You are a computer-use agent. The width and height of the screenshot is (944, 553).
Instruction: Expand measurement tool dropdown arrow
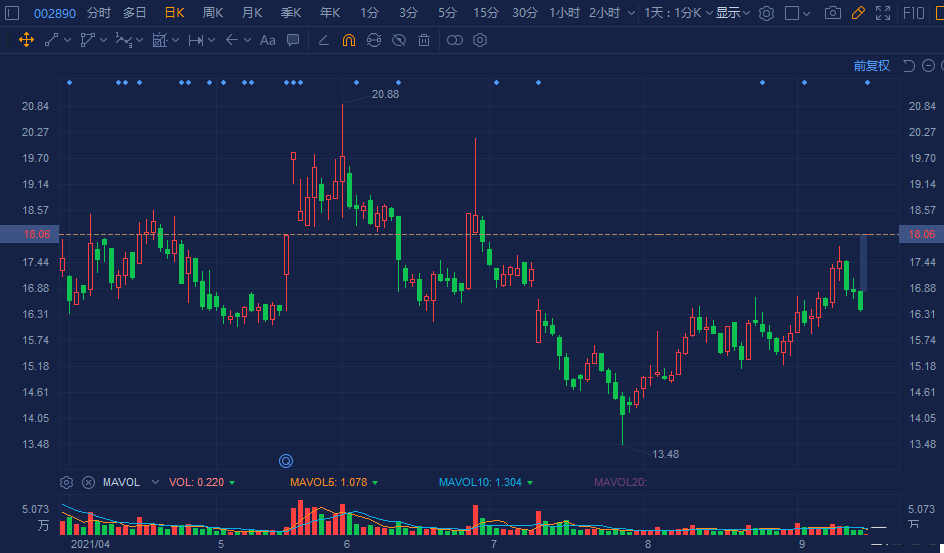click(175, 40)
